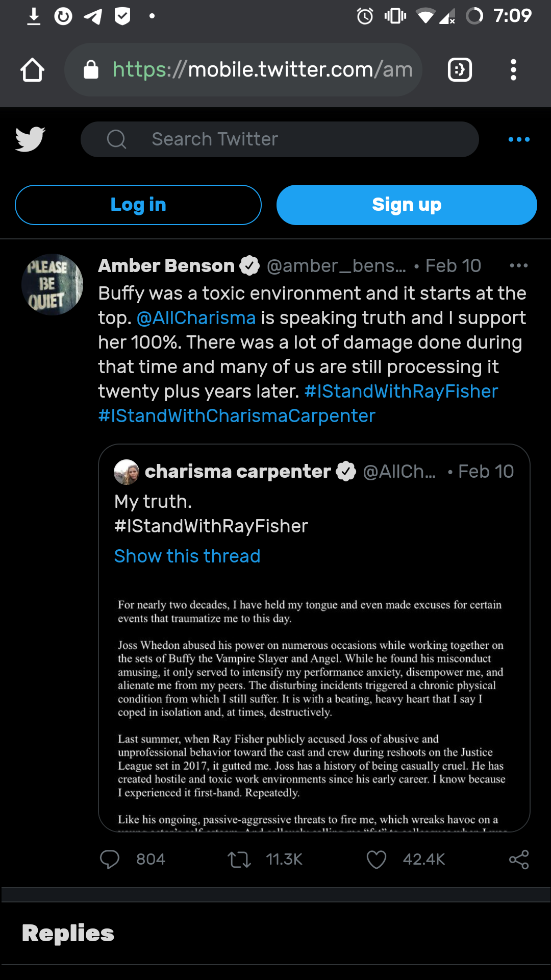This screenshot has height=980, width=551.
Task: Like the tweet with the heart icon
Action: [377, 860]
